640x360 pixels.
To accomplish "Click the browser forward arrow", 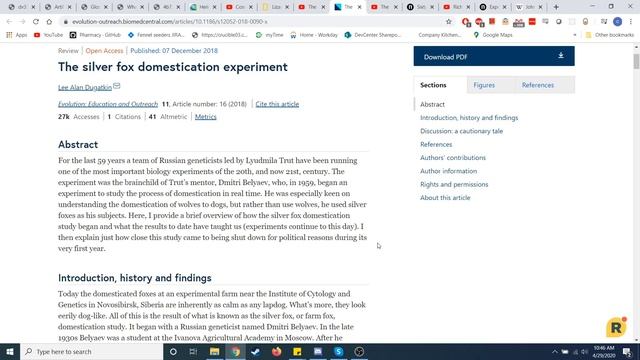I will pyautogui.click(x=22, y=22).
